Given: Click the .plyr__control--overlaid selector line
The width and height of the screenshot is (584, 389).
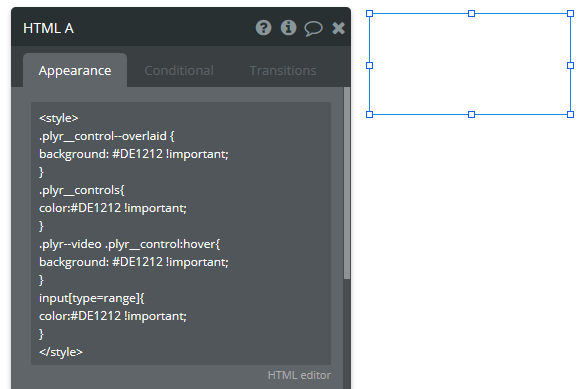Looking at the screenshot, I should [x=107, y=136].
